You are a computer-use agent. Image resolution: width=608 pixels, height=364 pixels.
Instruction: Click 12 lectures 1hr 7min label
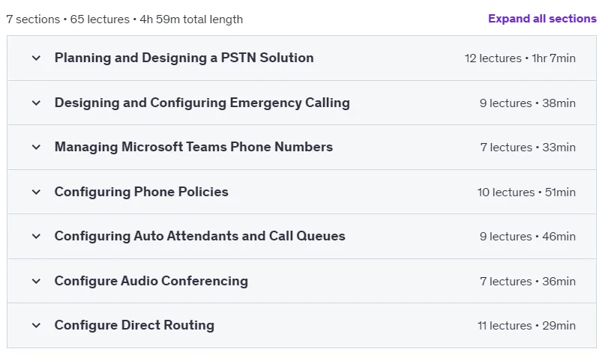click(x=520, y=58)
